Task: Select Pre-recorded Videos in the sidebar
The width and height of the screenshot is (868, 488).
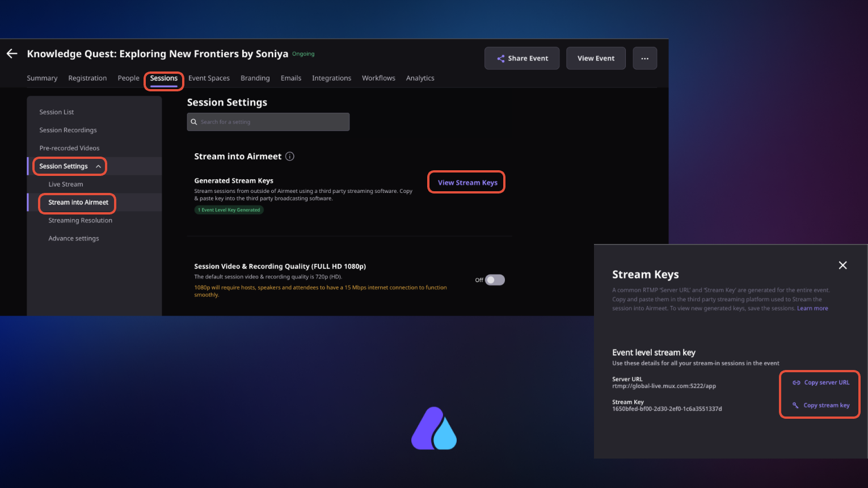Action: click(x=69, y=148)
